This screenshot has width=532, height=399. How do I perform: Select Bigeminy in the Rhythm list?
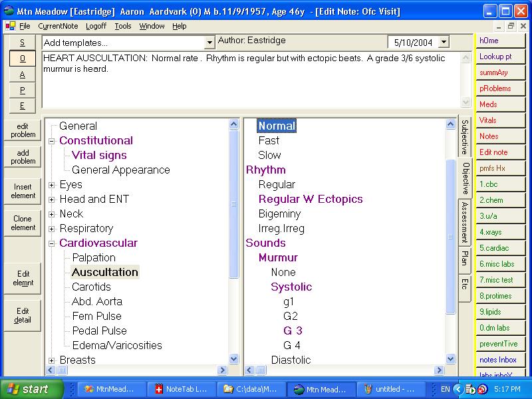(x=279, y=214)
